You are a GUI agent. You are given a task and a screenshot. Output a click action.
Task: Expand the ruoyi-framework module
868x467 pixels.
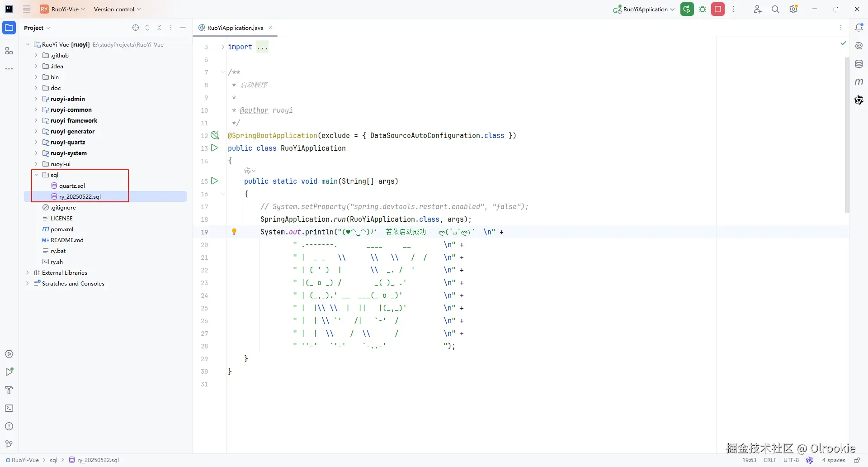pos(36,120)
